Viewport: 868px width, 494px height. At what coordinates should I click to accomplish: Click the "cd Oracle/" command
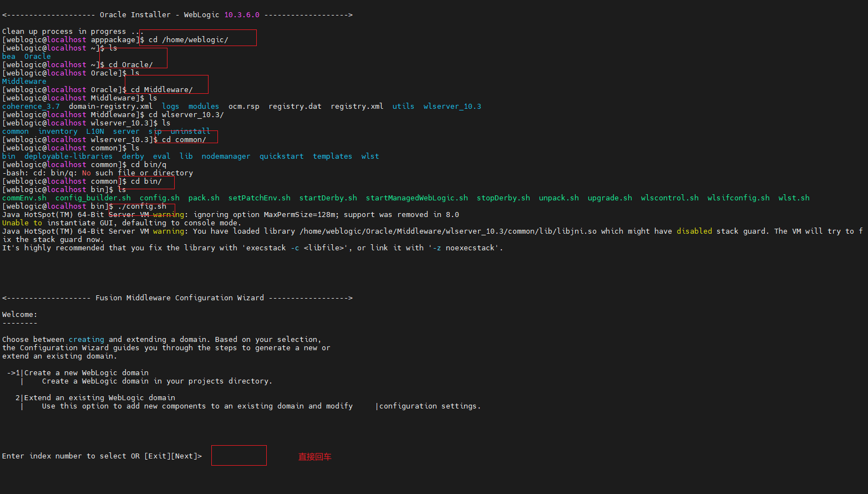tap(131, 65)
